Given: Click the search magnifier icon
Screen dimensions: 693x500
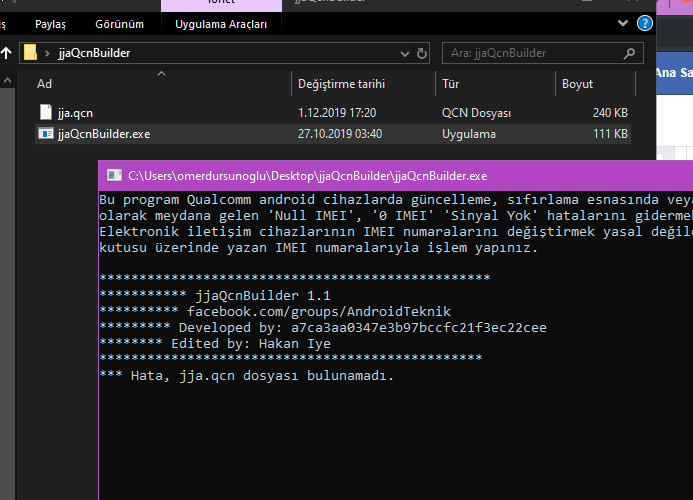Looking at the screenshot, I should point(629,53).
